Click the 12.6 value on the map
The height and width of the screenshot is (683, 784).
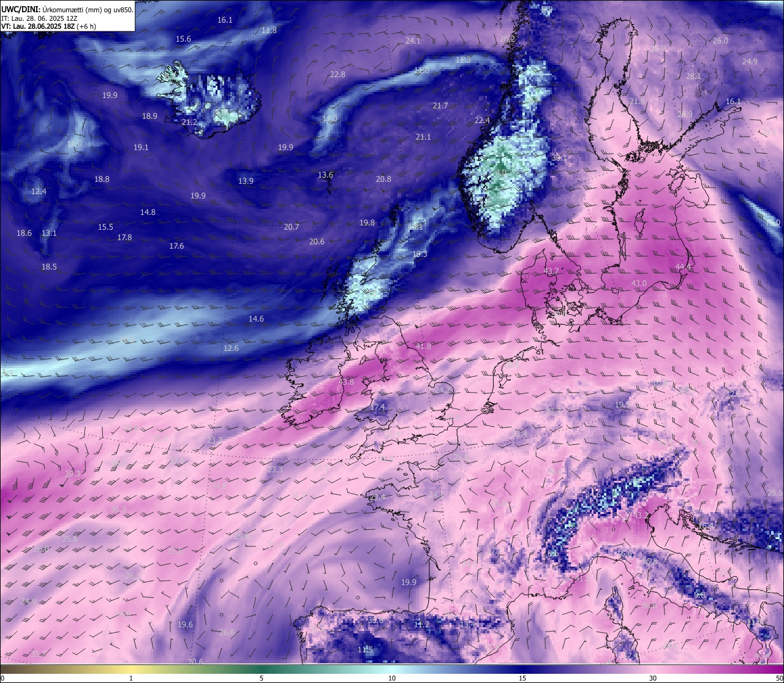(x=231, y=349)
